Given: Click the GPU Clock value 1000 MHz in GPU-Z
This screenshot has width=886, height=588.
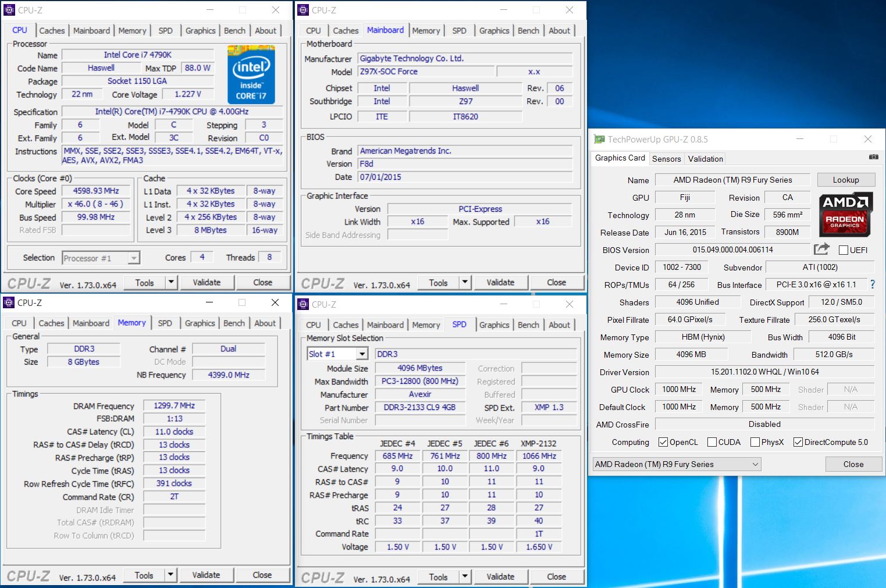Looking at the screenshot, I should (x=679, y=389).
